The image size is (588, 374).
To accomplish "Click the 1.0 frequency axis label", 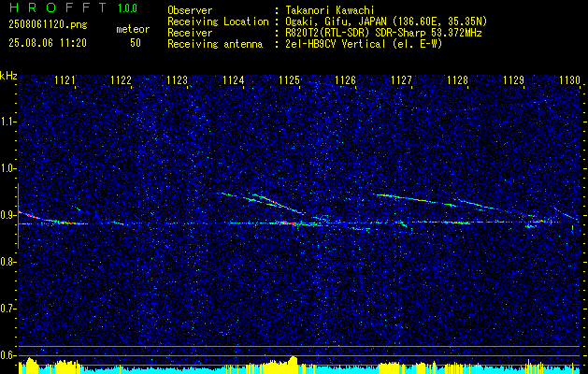I will 8,168.
